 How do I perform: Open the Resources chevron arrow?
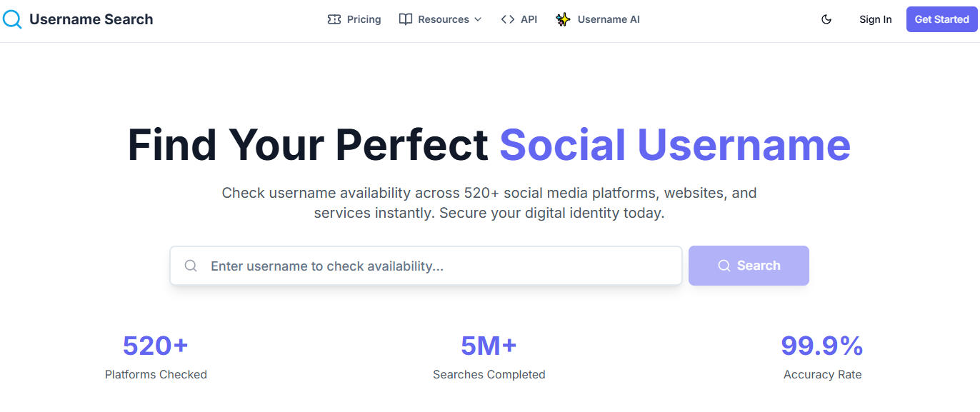pyautogui.click(x=477, y=20)
